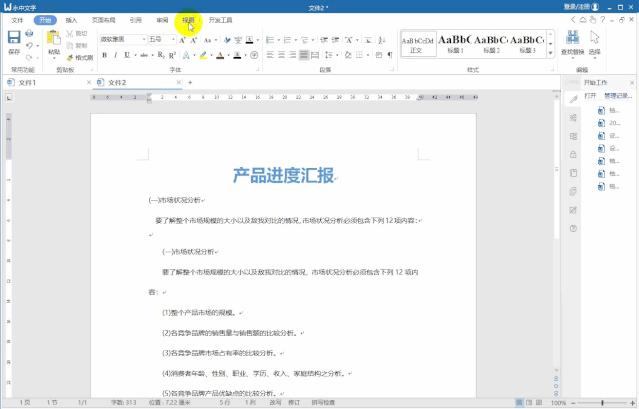Click the tab stop selector at ruler corner
This screenshot has width=639, height=409.
point(9,97)
